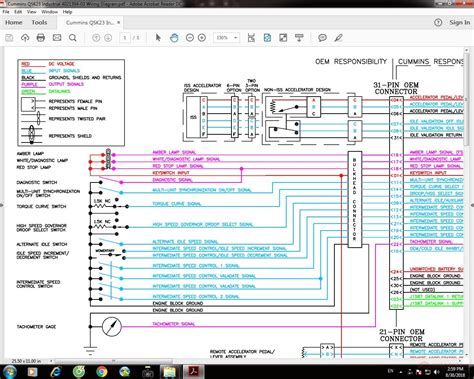474x379 pixels.
Task: Activate the Hand pan tool
Action: click(x=174, y=38)
